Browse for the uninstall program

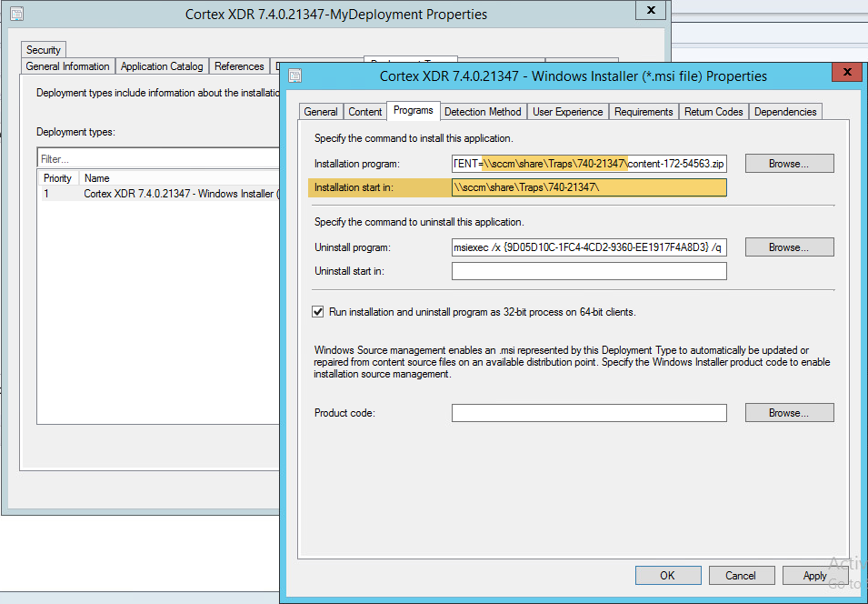pos(789,247)
